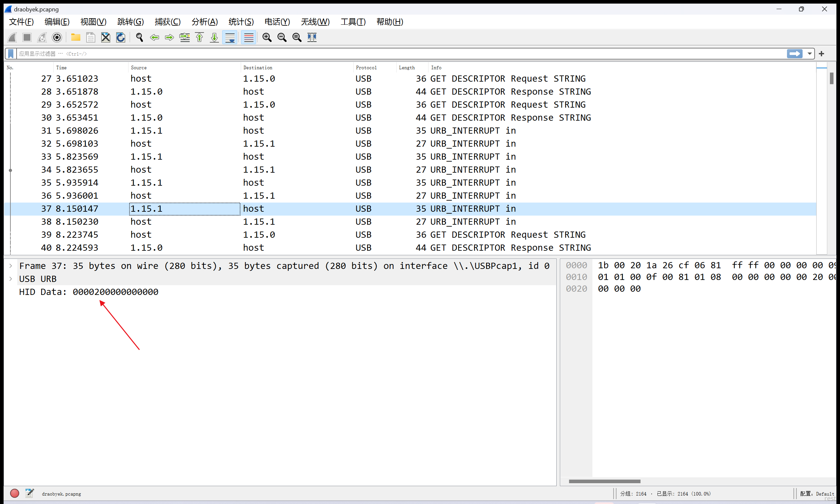Click hex pane horizontal scrollbar thumb
840x504 pixels.
pyautogui.click(x=604, y=481)
